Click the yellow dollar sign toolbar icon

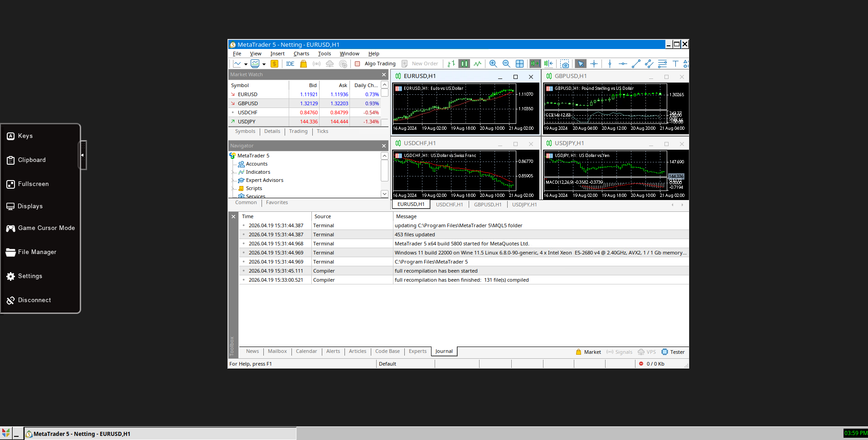point(274,64)
